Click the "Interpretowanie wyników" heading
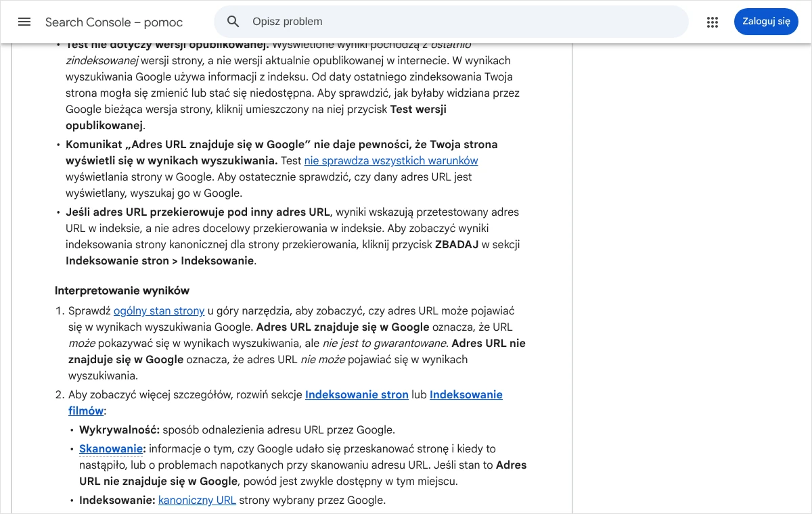Screen dimensions: 812x514 coord(122,291)
